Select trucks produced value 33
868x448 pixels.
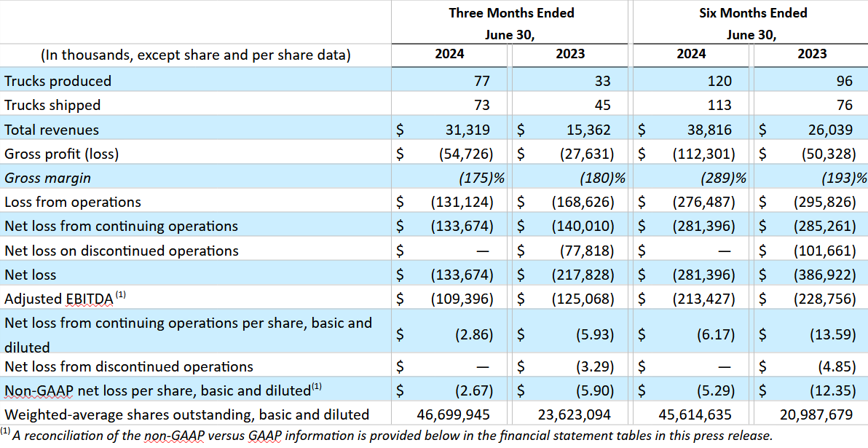click(x=602, y=81)
